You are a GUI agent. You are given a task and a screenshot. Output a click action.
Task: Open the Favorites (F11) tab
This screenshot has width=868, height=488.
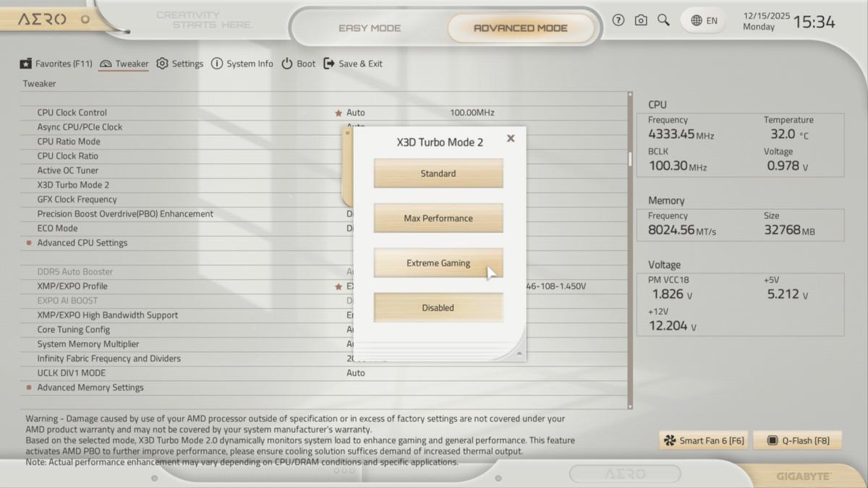[x=56, y=64]
